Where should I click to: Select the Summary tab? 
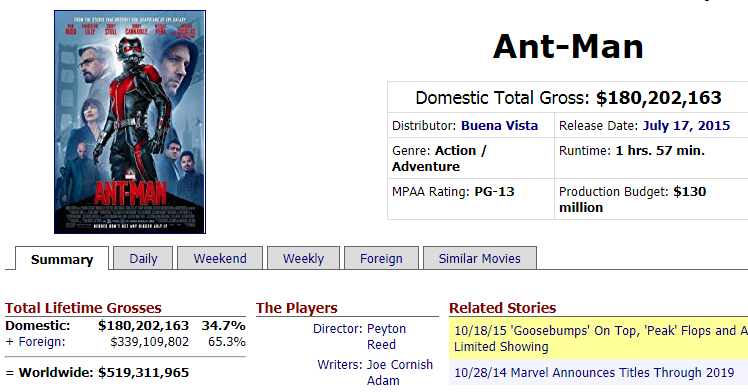[x=62, y=259]
